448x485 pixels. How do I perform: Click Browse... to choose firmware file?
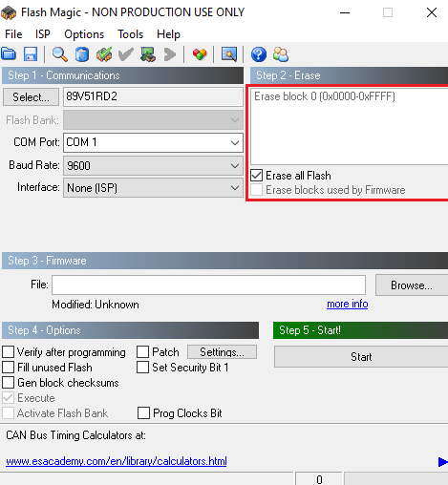(412, 285)
